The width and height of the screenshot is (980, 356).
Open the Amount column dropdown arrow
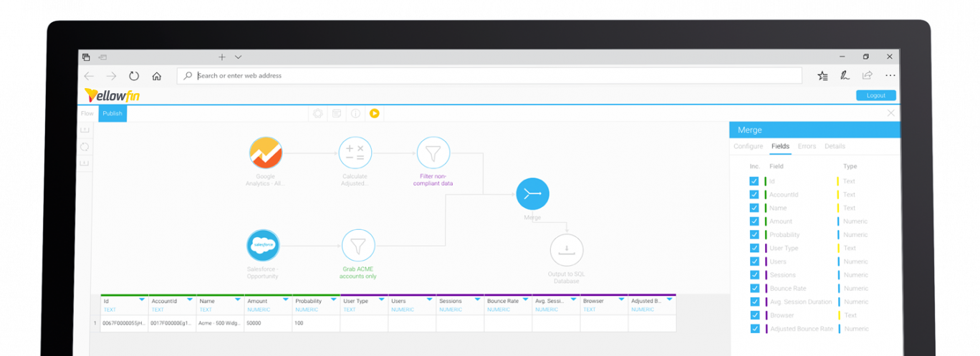285,299
